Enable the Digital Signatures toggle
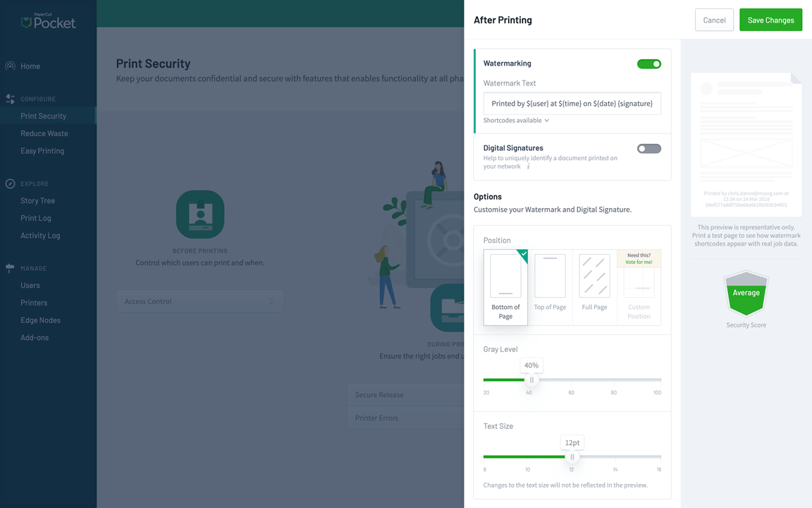 [x=648, y=149]
